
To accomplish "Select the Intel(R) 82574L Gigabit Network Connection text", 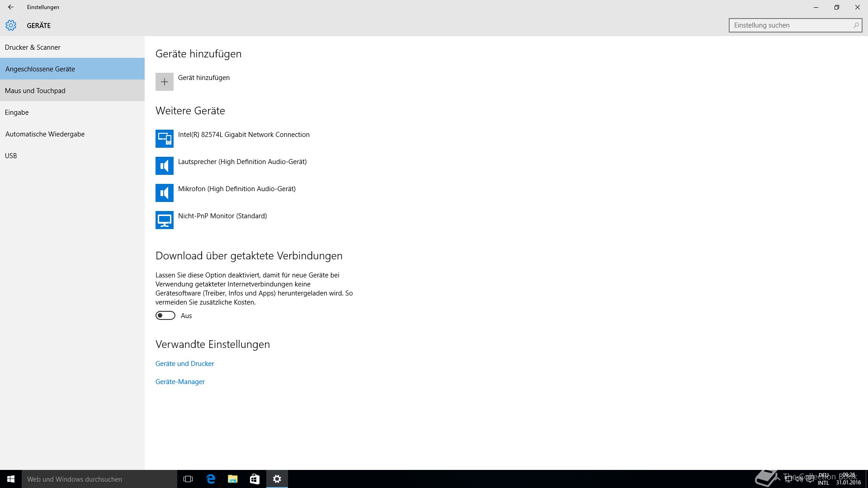I will click(244, 135).
